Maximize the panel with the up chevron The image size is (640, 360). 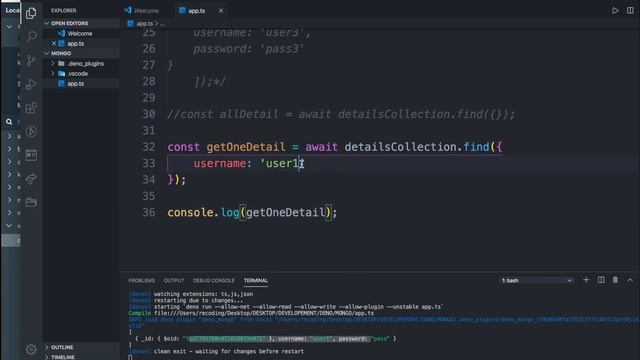(630, 280)
